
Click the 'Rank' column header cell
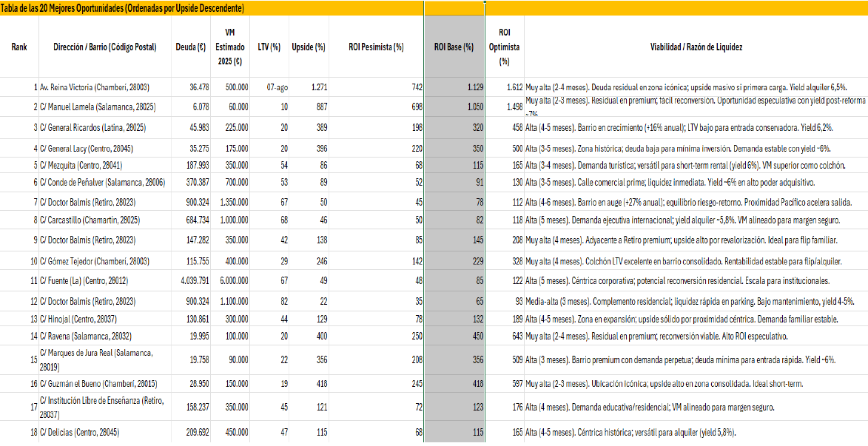pyautogui.click(x=19, y=47)
